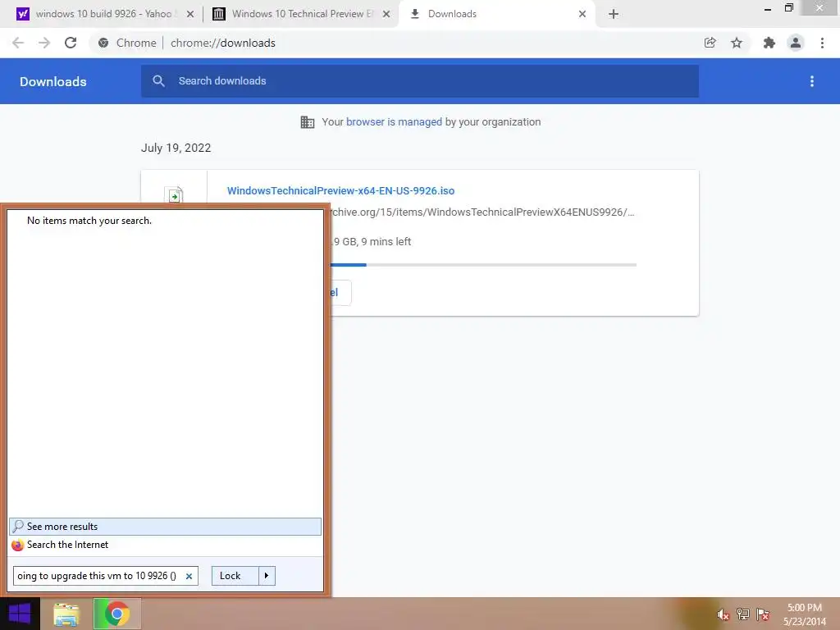Switch to Windows 10 Technical Preview tab
Image resolution: width=840 pixels, height=630 pixels.
pyautogui.click(x=302, y=14)
